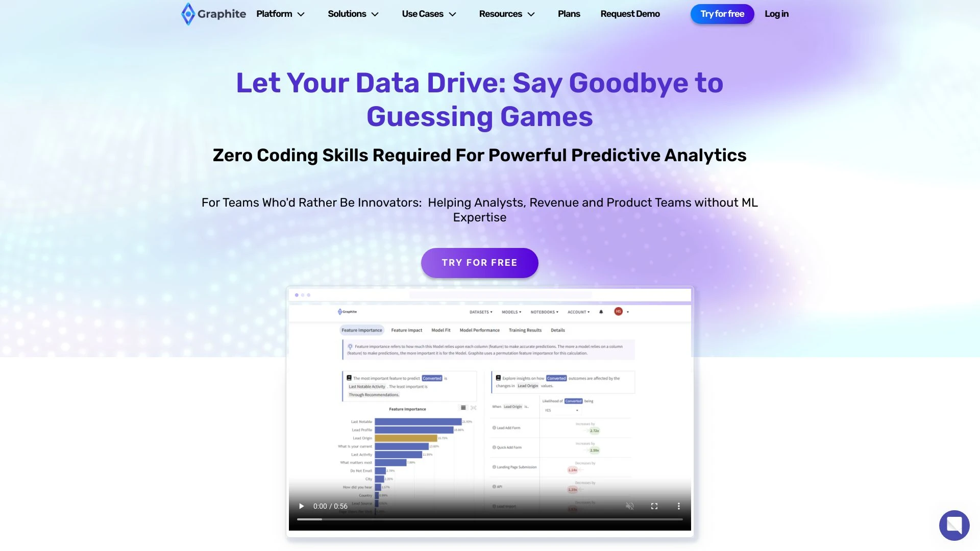Click the play button on the video

click(301, 506)
